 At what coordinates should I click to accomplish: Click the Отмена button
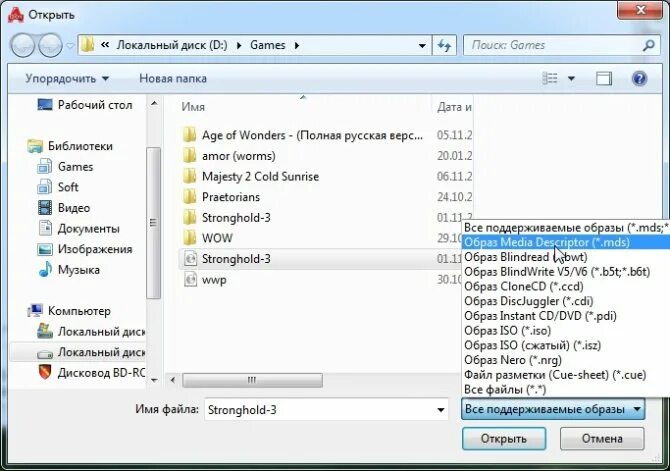tap(602, 439)
